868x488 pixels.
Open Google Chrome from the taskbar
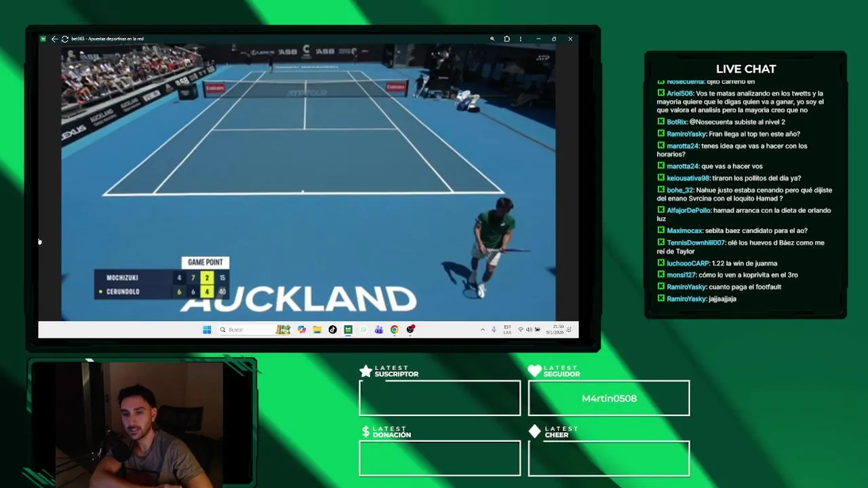[394, 329]
